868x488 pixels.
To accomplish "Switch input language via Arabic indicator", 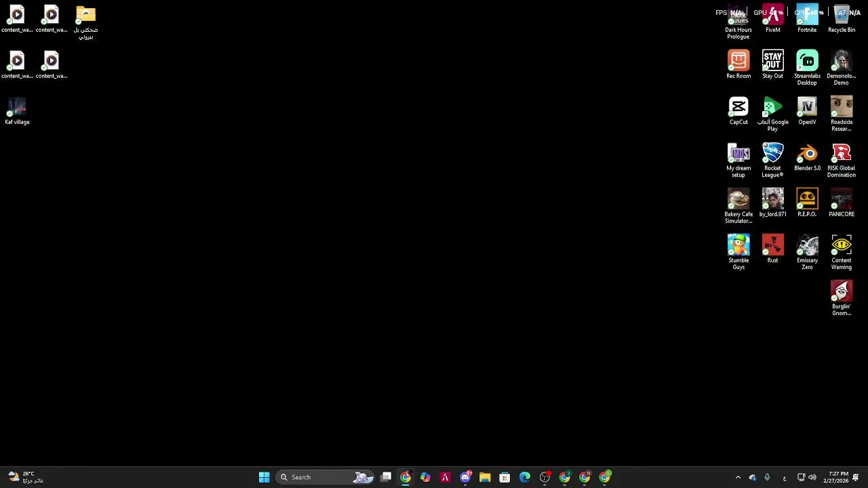I will coord(785,477).
